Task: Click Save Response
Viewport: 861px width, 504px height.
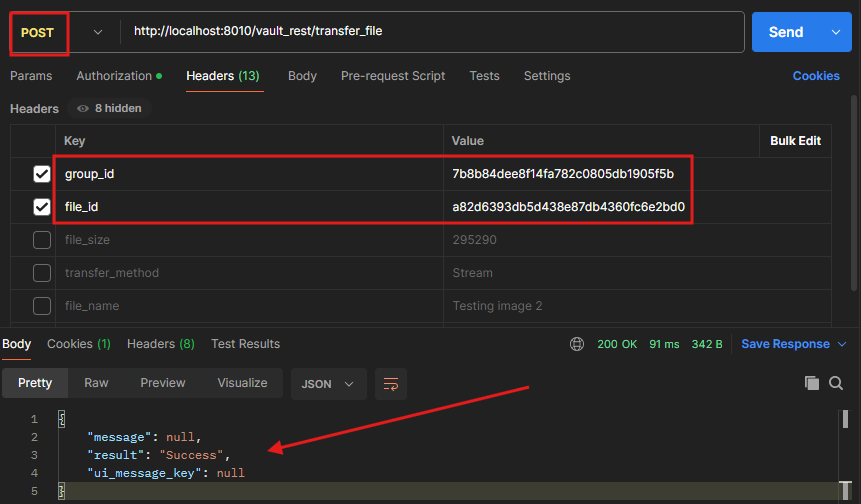Action: point(785,344)
